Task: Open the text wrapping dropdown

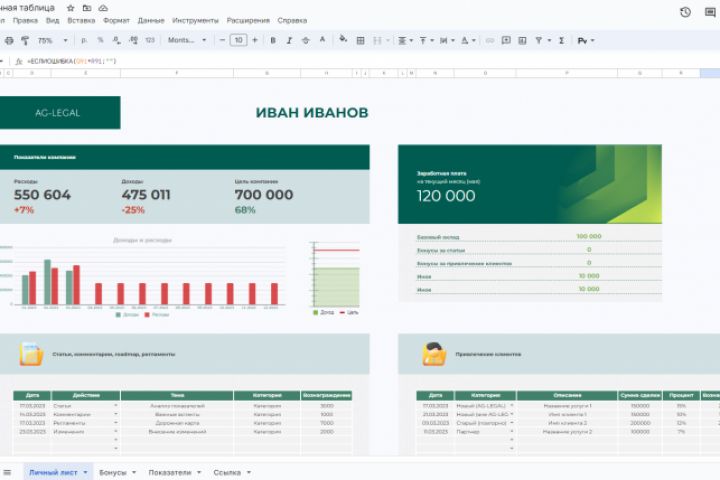Action: point(447,40)
